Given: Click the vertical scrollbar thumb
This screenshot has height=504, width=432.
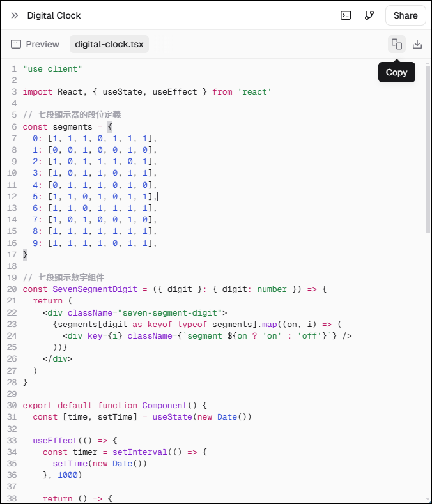Looking at the screenshot, I should coord(428,148).
